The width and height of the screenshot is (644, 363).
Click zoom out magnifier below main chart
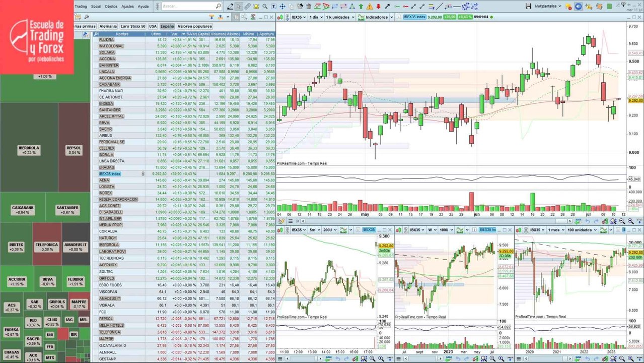click(622, 221)
